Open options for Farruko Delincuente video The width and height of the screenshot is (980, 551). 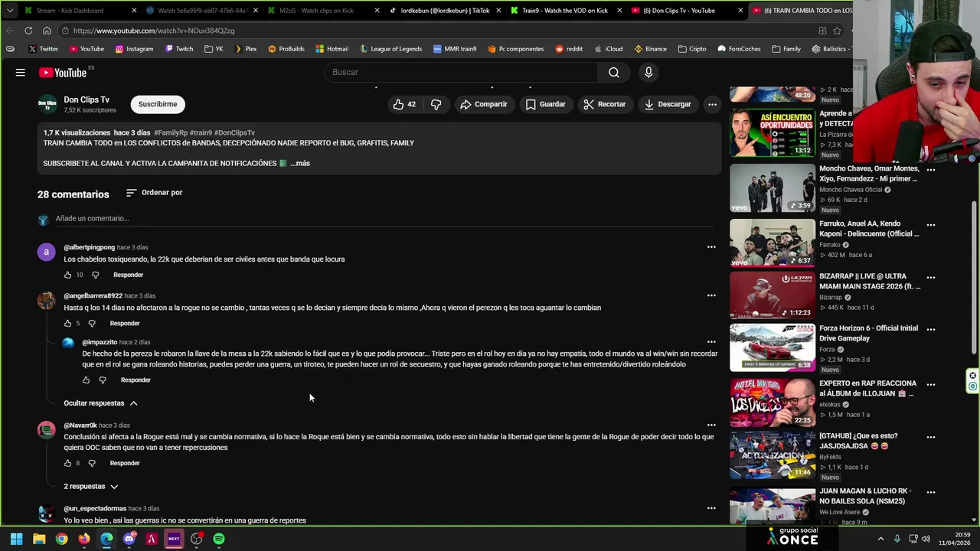(931, 225)
